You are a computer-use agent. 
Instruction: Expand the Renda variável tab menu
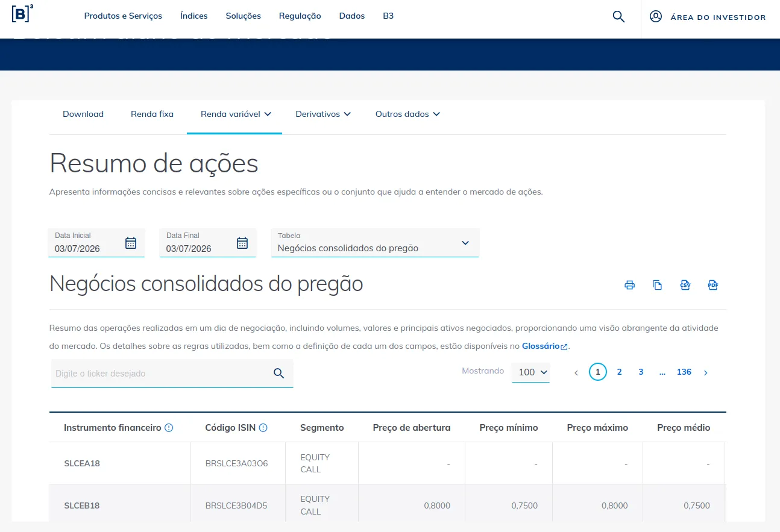236,114
